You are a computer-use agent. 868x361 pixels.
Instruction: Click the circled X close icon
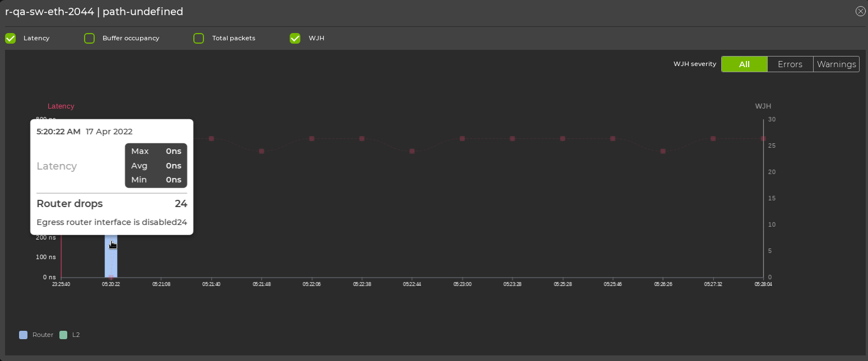[x=861, y=11]
